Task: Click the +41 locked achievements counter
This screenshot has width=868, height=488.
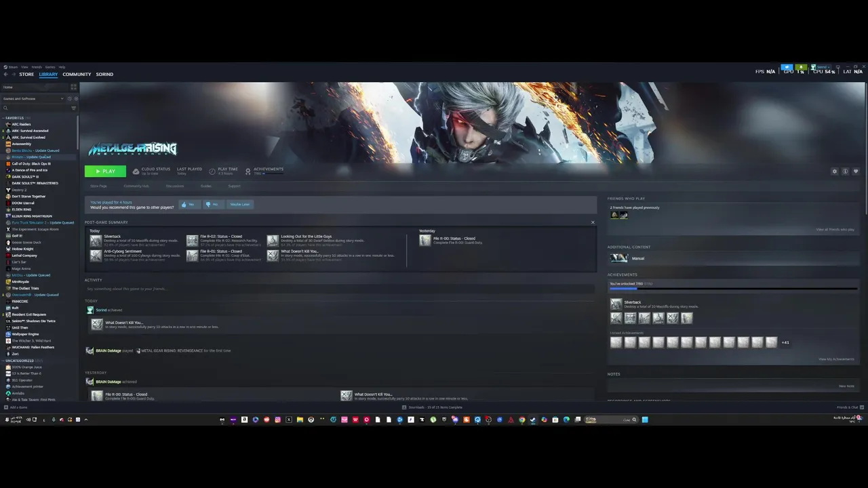Action: tap(785, 342)
